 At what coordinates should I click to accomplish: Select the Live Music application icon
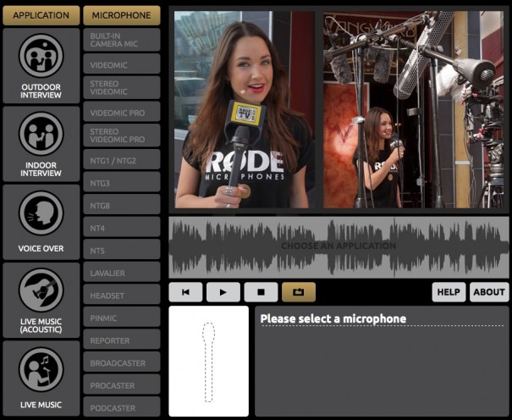click(x=41, y=378)
